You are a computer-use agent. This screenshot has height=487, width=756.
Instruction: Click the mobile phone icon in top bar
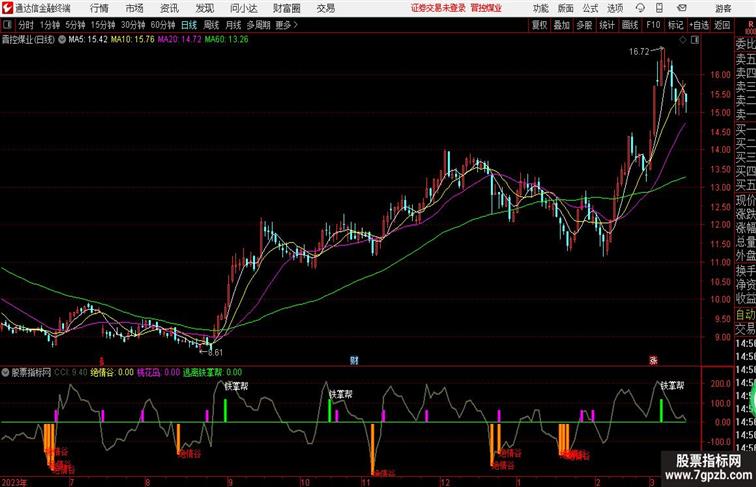click(660, 8)
